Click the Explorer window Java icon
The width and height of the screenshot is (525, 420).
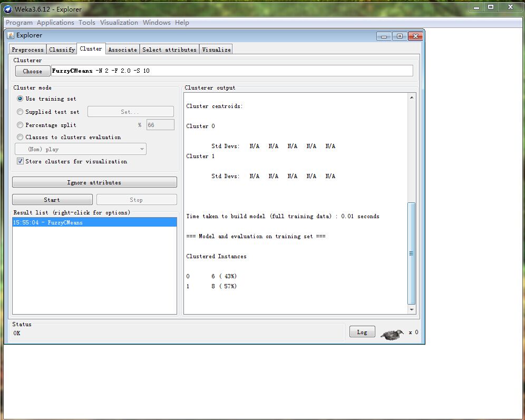11,35
